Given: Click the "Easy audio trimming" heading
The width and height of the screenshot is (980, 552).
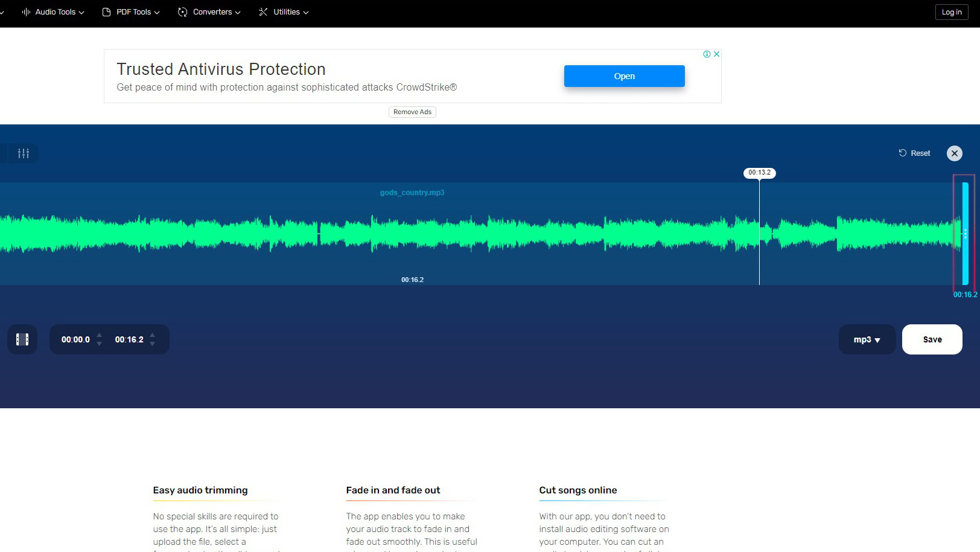Looking at the screenshot, I should point(200,490).
